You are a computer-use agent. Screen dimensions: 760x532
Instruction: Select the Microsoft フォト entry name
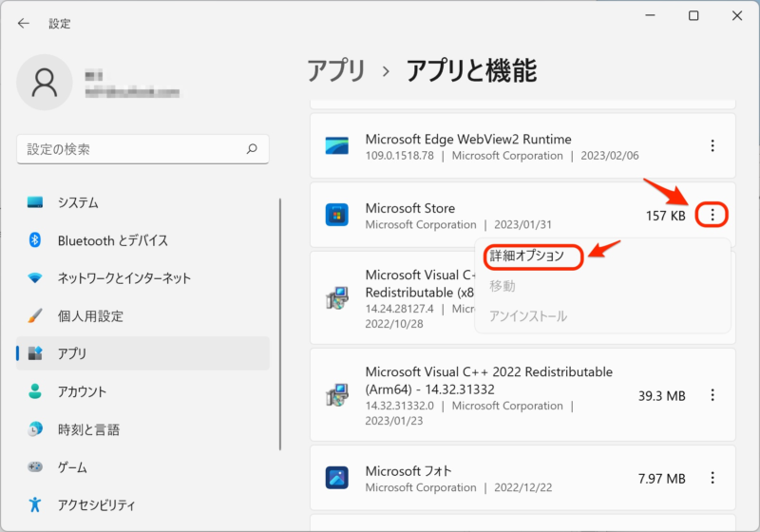click(408, 471)
